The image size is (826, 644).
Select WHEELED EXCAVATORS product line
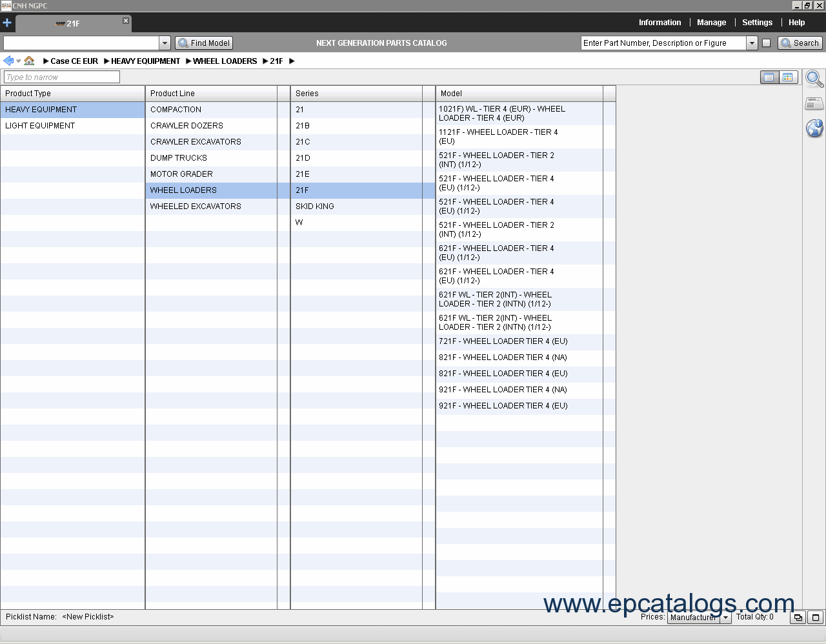(212, 206)
